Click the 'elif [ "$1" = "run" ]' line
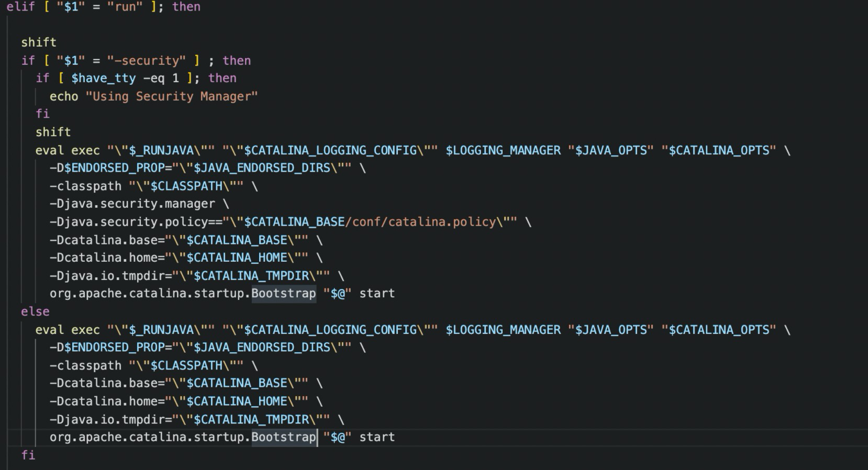 click(104, 7)
